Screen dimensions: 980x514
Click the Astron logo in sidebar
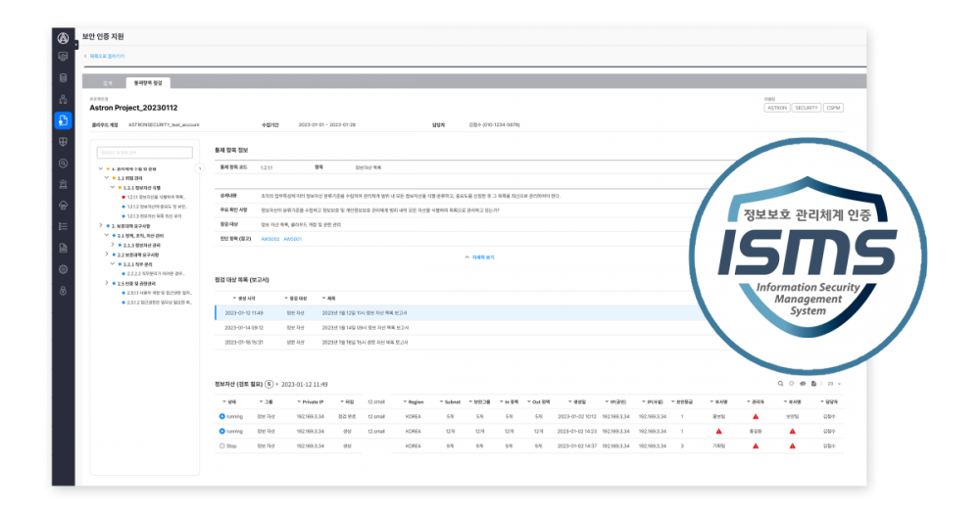pos(63,38)
